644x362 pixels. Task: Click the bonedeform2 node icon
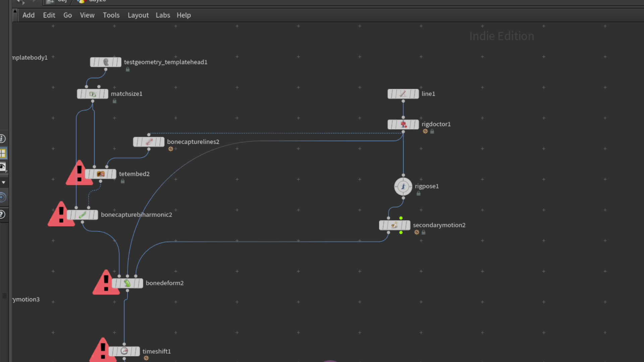click(x=127, y=283)
